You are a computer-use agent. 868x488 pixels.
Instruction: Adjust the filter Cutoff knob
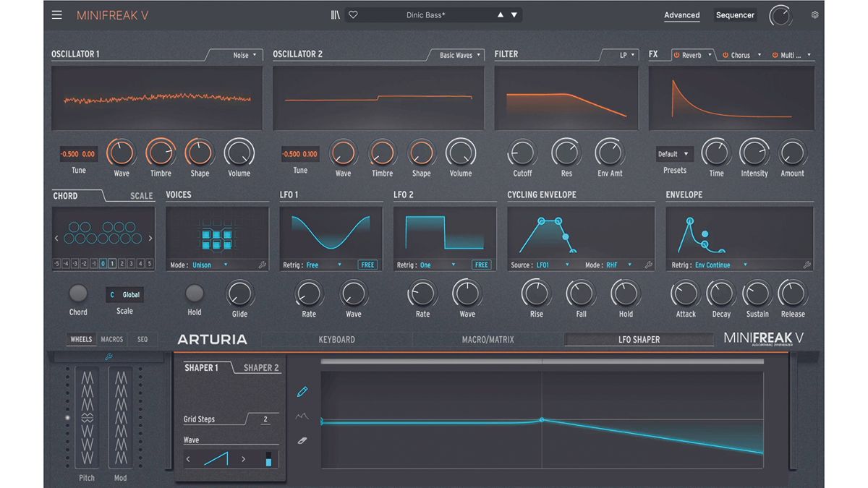coord(522,154)
